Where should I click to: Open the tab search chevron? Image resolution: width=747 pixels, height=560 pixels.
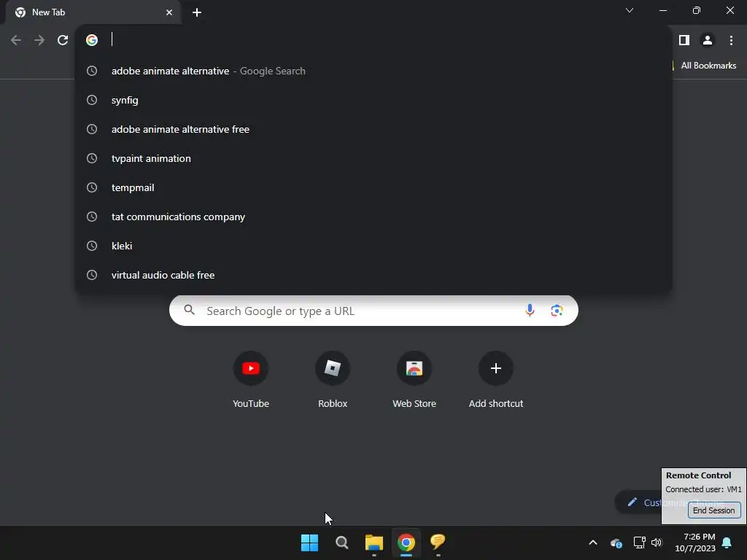click(x=630, y=10)
